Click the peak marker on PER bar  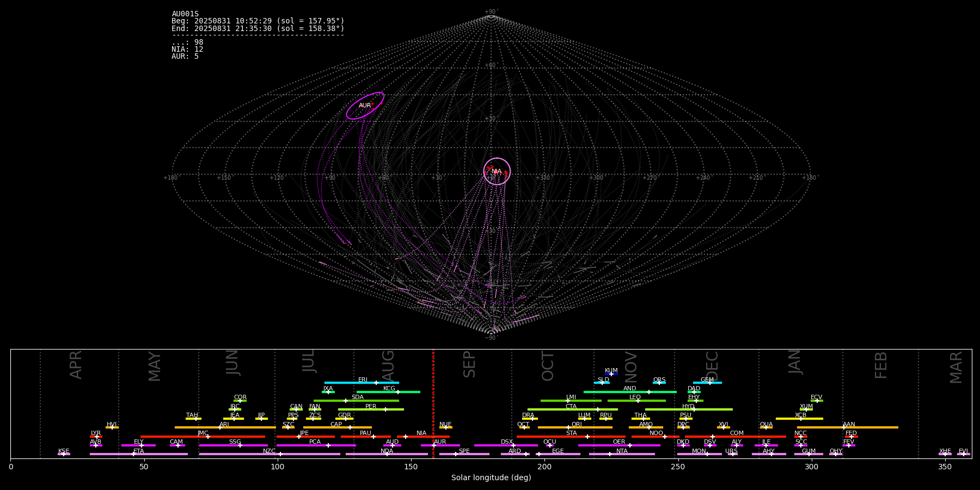385,409
